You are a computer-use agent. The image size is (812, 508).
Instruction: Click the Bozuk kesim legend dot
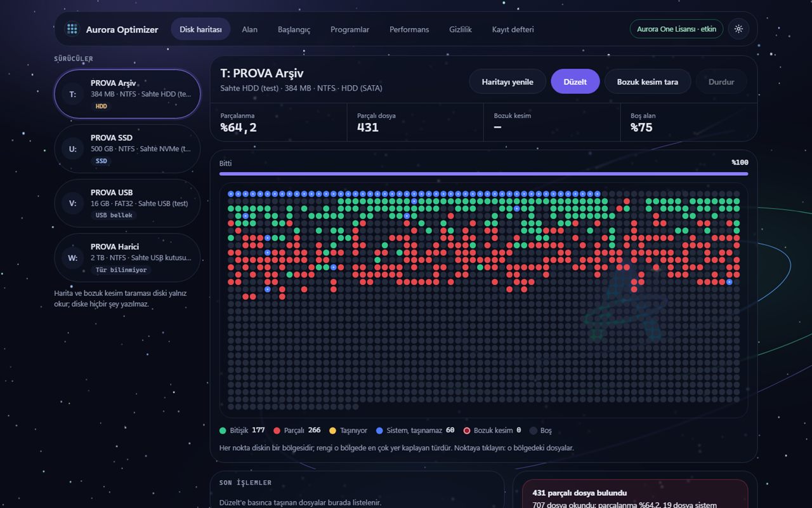(x=467, y=431)
